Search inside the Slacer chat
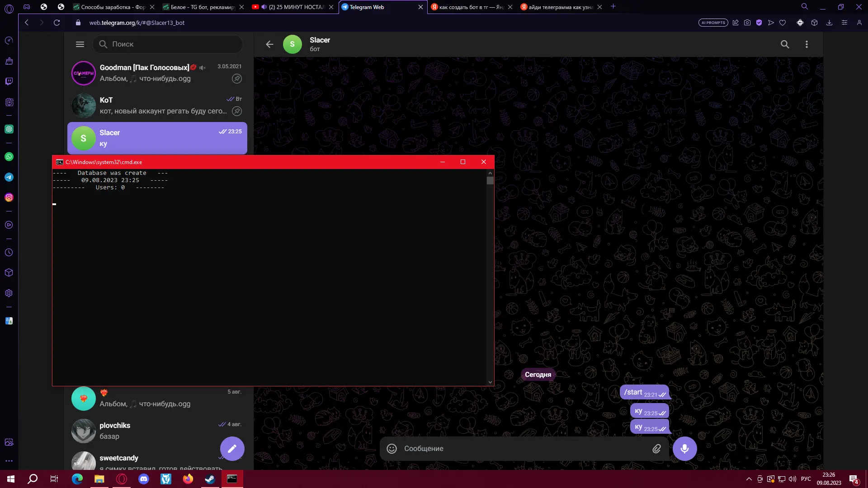Screen dimensions: 868x488 tap(785, 44)
